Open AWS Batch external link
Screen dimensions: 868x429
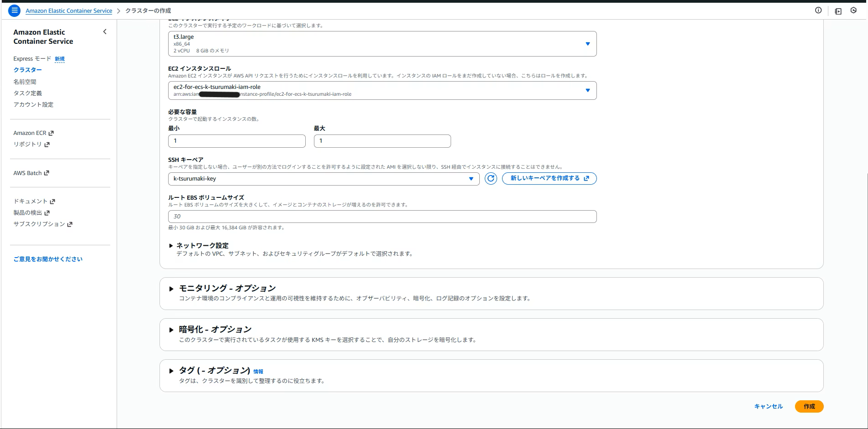[x=31, y=173]
